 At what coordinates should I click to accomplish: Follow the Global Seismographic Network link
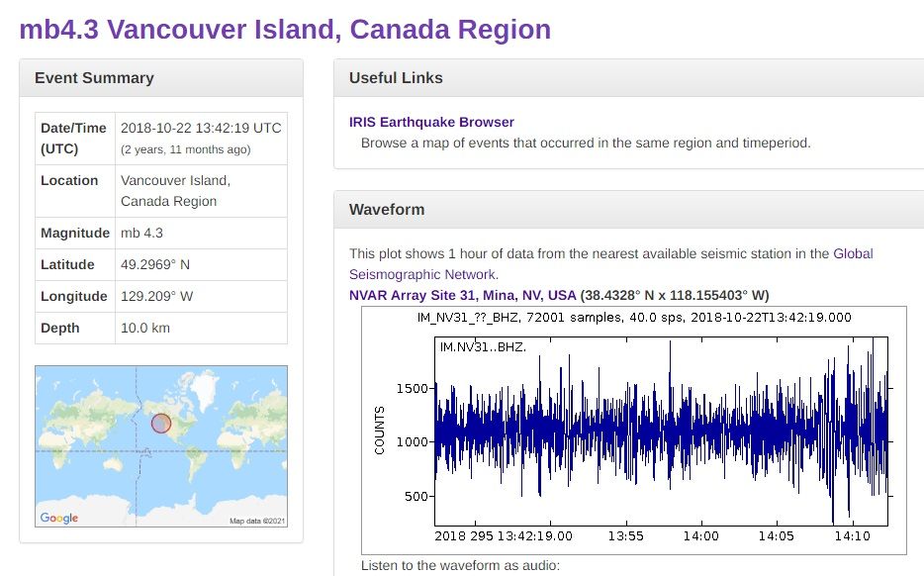(x=611, y=264)
